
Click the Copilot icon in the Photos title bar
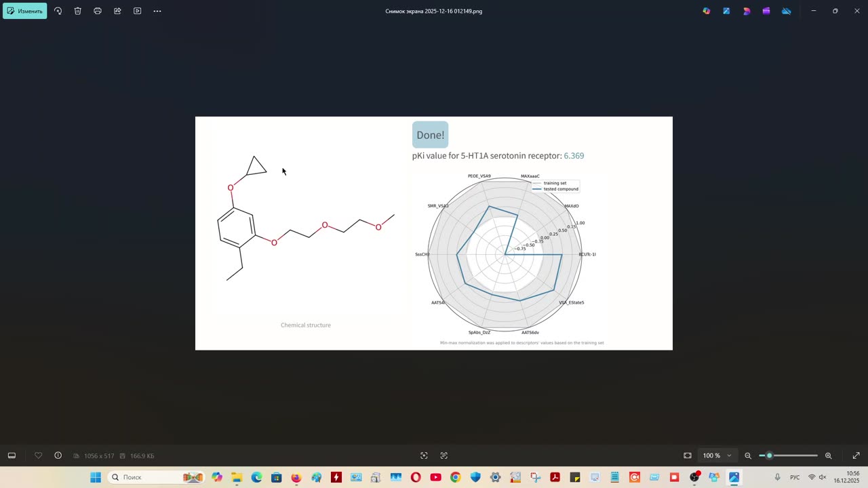click(707, 11)
